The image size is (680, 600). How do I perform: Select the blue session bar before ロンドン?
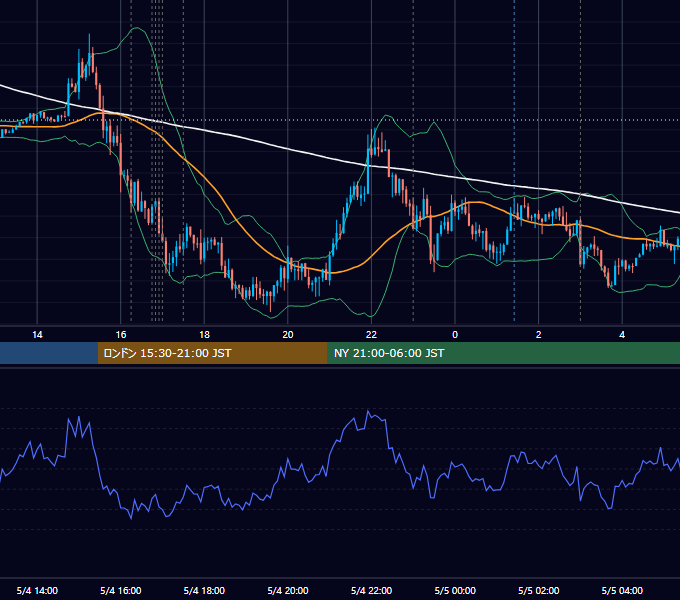(49, 353)
